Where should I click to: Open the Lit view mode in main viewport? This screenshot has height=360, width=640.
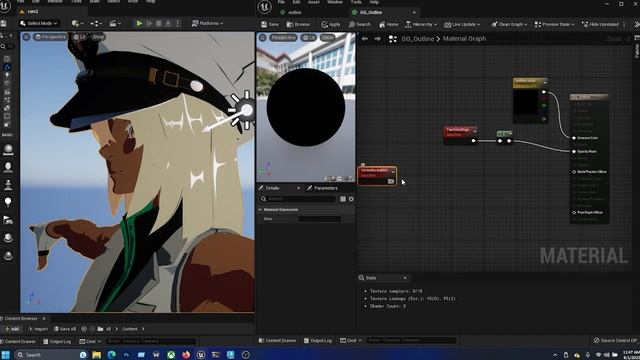80,37
